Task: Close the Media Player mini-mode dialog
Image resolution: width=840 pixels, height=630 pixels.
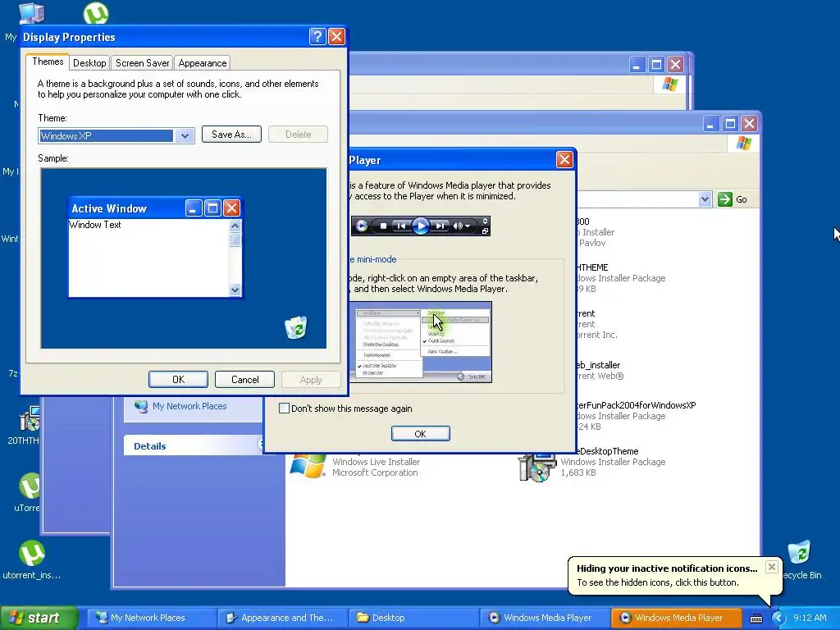Action: point(564,160)
